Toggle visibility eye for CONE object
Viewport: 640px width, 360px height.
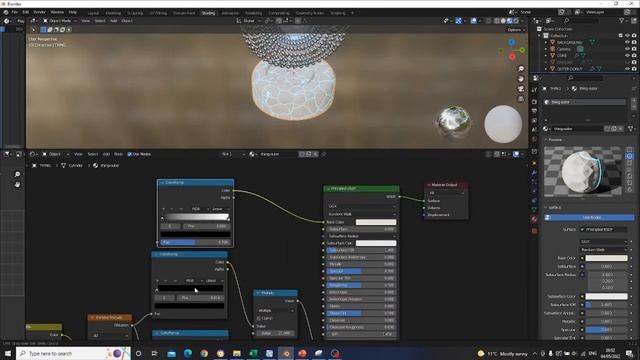coord(627,56)
